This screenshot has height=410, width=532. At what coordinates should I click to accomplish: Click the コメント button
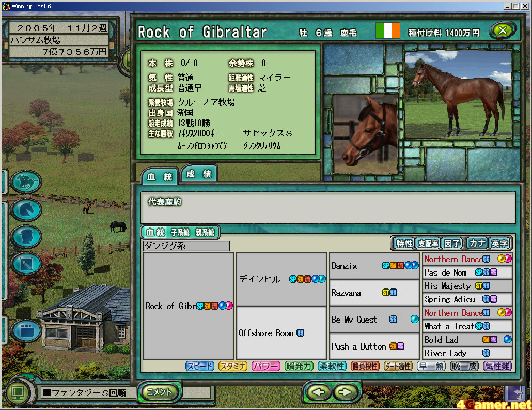coord(160,392)
